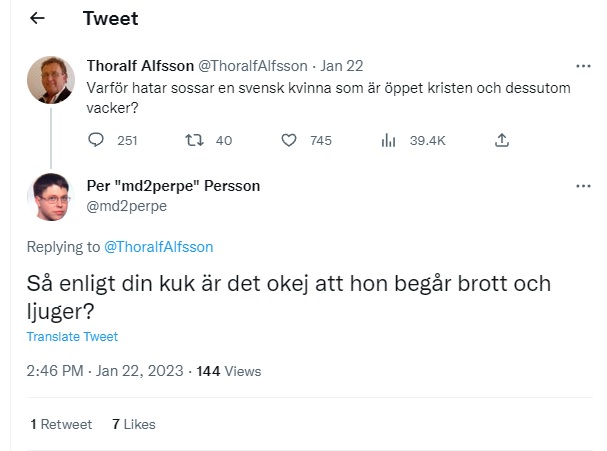
Task: Open Thoralf Alfsson's profile picture
Action: [47, 79]
